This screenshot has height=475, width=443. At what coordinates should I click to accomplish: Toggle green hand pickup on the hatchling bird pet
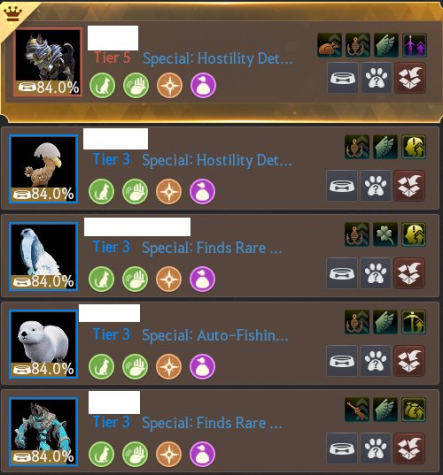click(x=135, y=191)
